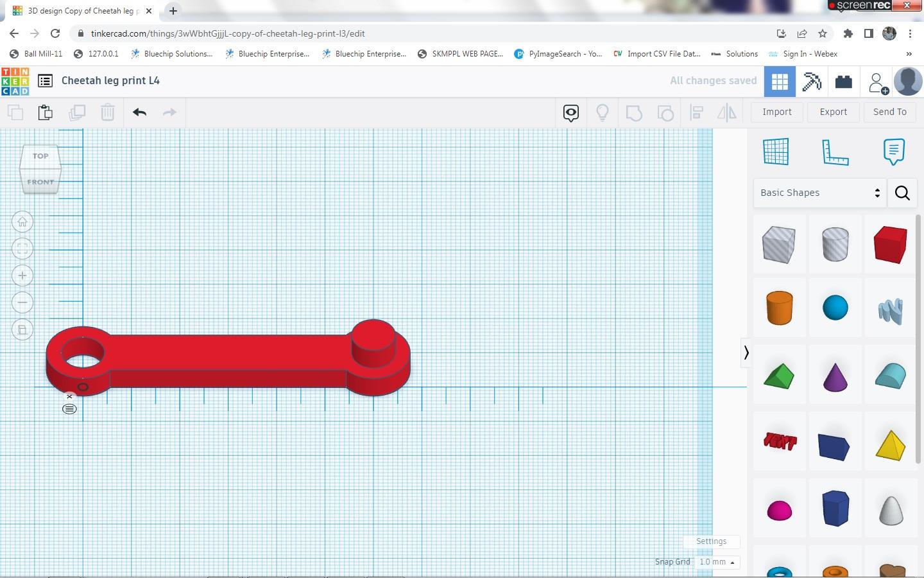Pick the dark blue Polygon shape

click(835, 508)
